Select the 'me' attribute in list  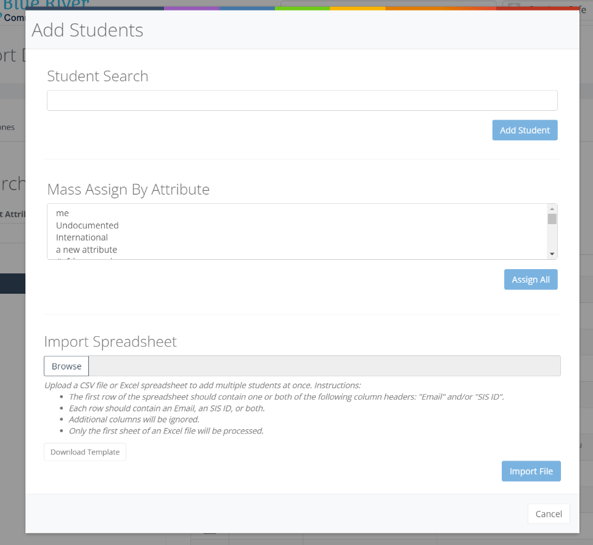[x=62, y=213]
